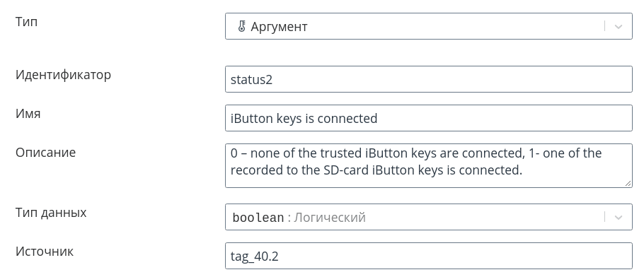Viewport: 644px width, 277px height.
Task: Click the thermometer icon beside Аргумент
Action: (x=241, y=27)
